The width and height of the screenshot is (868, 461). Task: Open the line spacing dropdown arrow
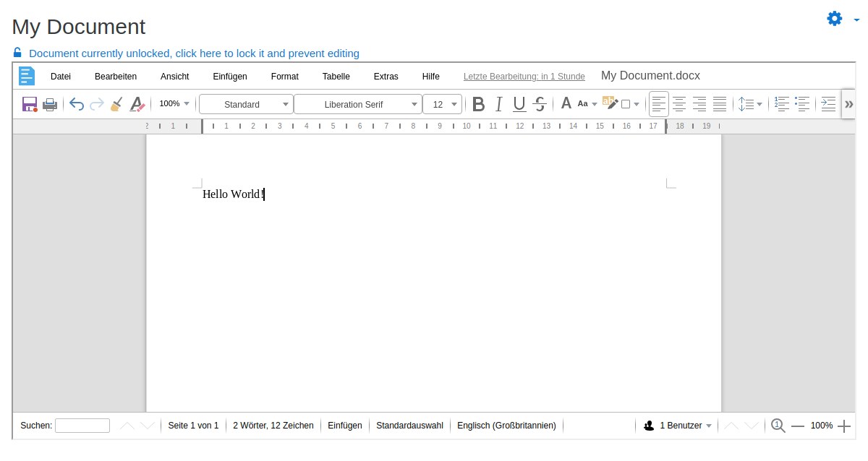tap(759, 104)
